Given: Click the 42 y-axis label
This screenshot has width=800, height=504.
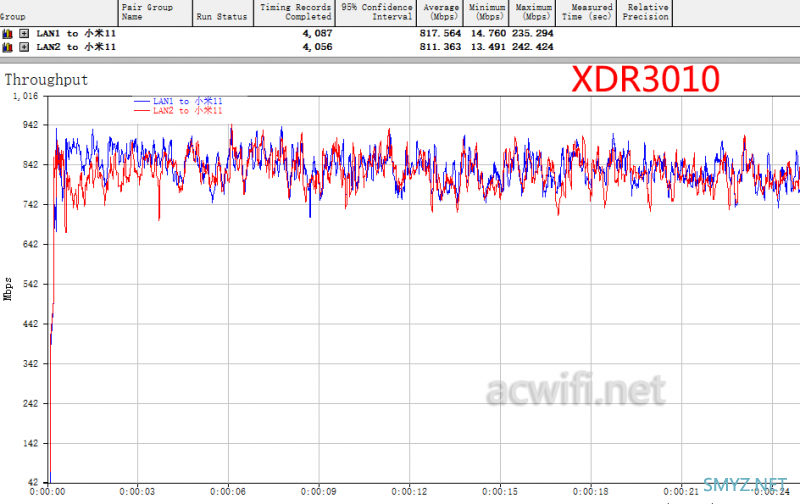Looking at the screenshot, I should tap(33, 483).
